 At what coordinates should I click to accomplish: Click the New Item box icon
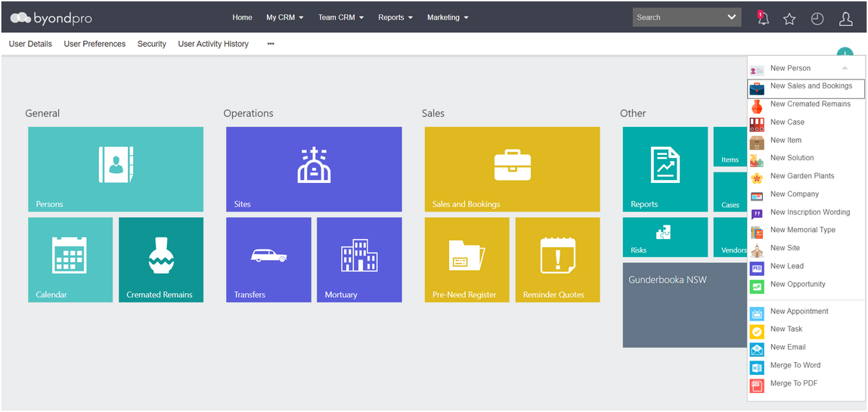point(757,143)
